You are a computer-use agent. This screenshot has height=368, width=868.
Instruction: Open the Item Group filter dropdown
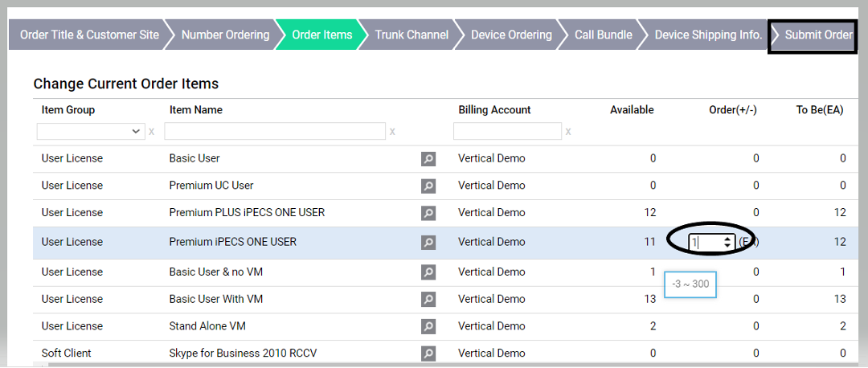pos(90,131)
